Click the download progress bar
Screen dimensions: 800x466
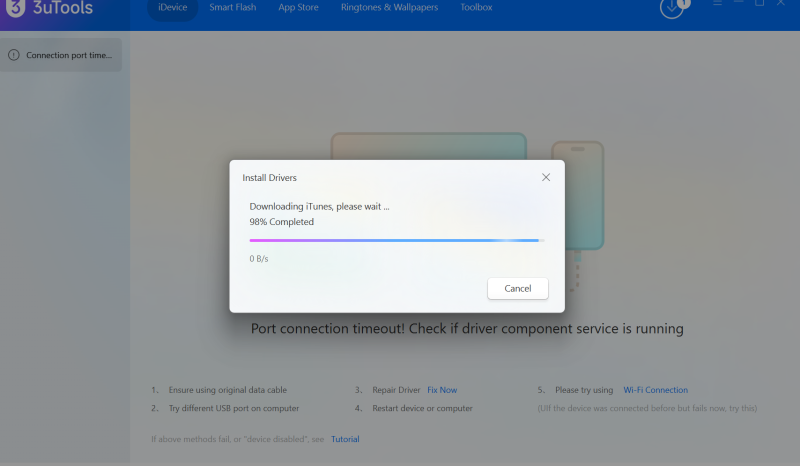396,240
